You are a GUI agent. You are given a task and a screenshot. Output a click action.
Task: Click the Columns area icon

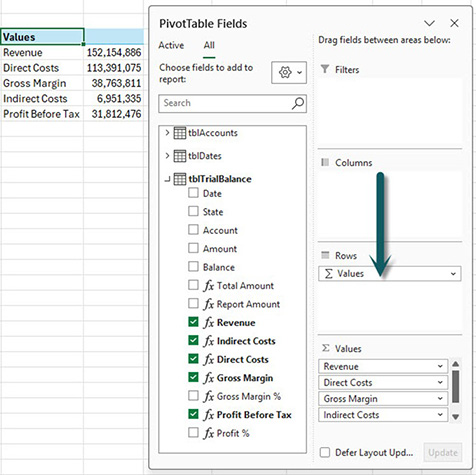(x=325, y=162)
